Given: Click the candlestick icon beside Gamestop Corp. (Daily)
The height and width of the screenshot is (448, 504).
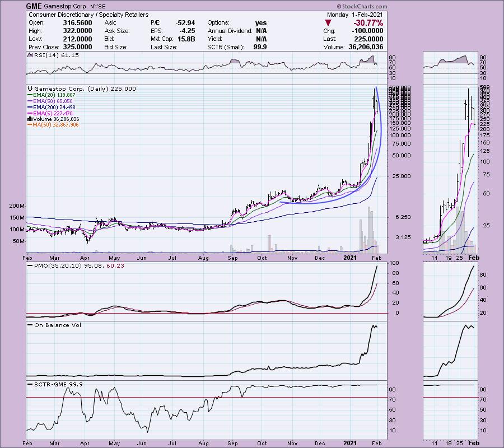Looking at the screenshot, I should pos(30,89).
